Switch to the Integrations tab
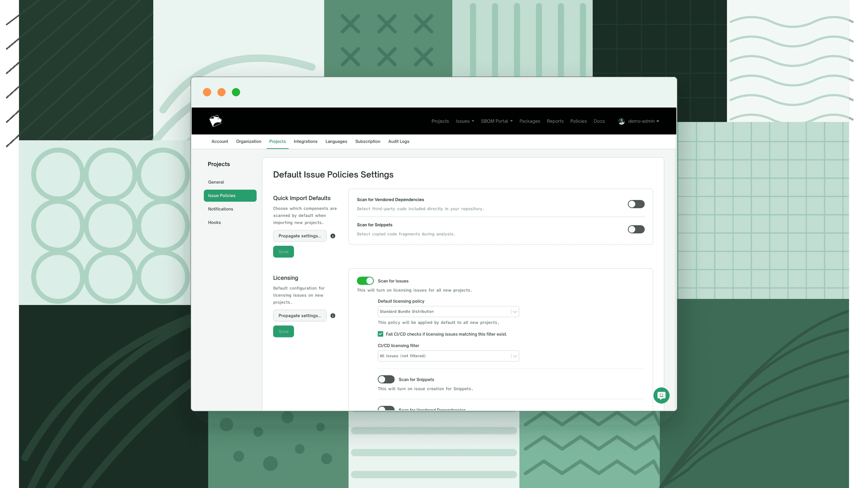This screenshot has width=868, height=488. (x=306, y=141)
